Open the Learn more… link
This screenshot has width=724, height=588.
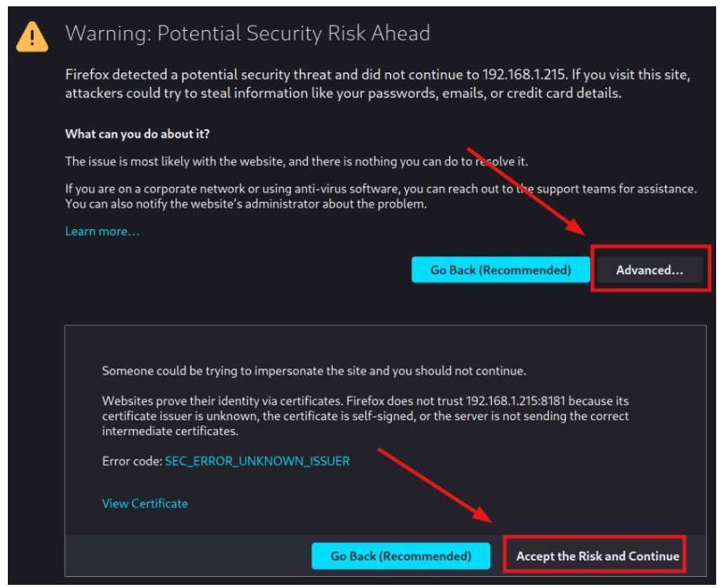click(102, 231)
